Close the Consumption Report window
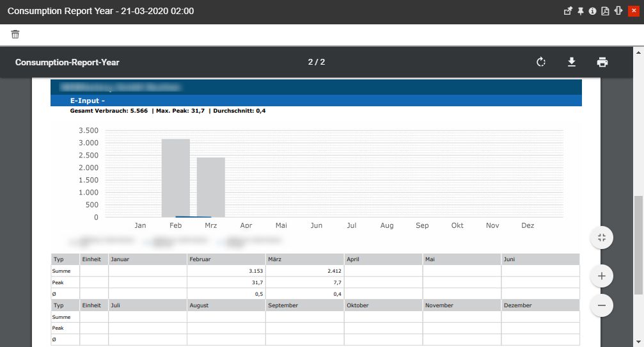 (633, 12)
